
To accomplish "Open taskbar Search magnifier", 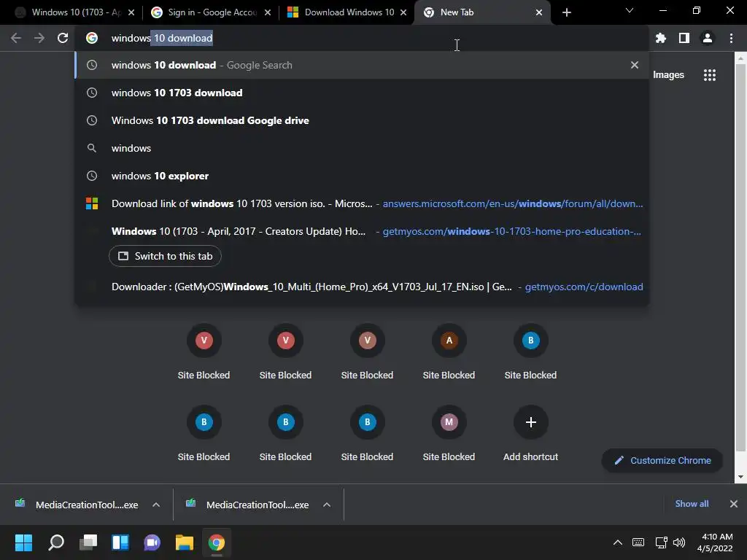I will [56, 542].
